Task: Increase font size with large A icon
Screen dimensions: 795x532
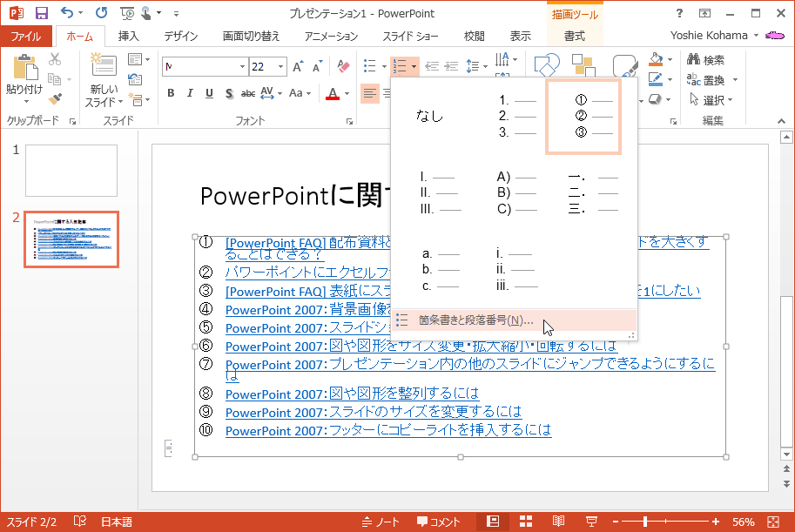Action: pos(298,66)
